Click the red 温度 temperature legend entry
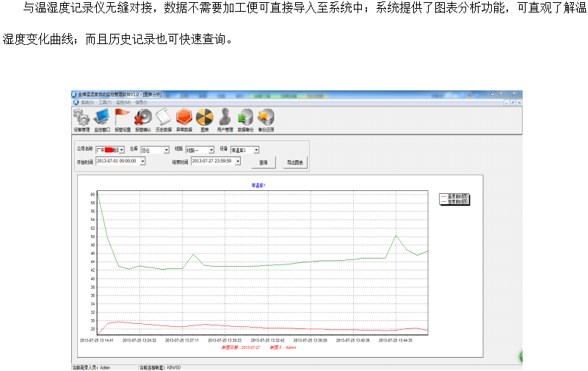The width and height of the screenshot is (588, 371). tap(454, 196)
